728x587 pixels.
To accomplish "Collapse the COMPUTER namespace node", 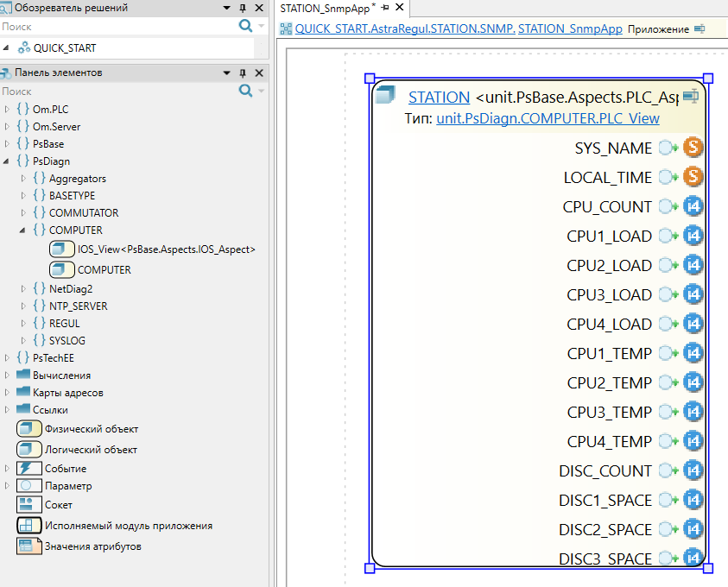I will pos(22,230).
